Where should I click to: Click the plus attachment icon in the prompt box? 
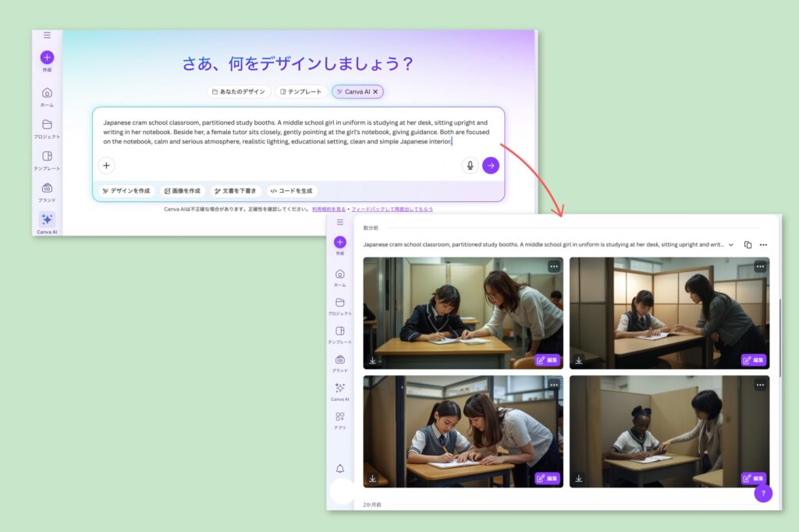tap(106, 165)
